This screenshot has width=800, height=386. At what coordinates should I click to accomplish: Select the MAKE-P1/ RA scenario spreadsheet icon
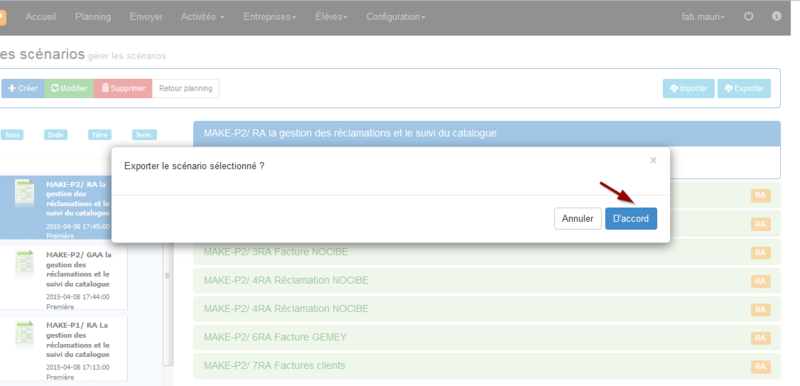pos(24,335)
